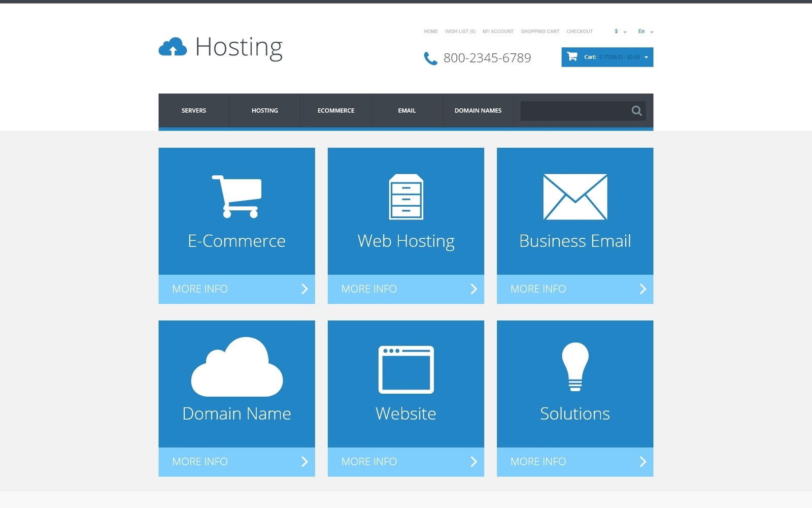
Task: Open WISH LIST (0) link
Action: coord(460,31)
